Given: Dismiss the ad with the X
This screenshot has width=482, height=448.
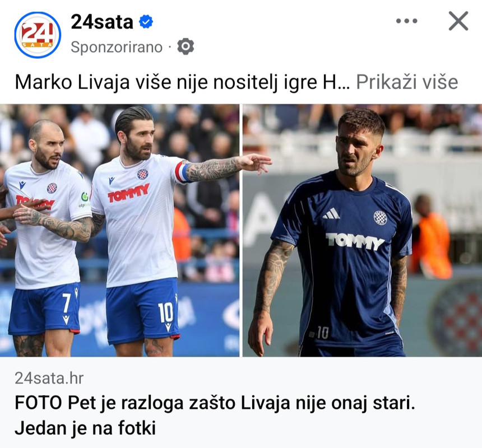Looking at the screenshot, I should pos(458,21).
